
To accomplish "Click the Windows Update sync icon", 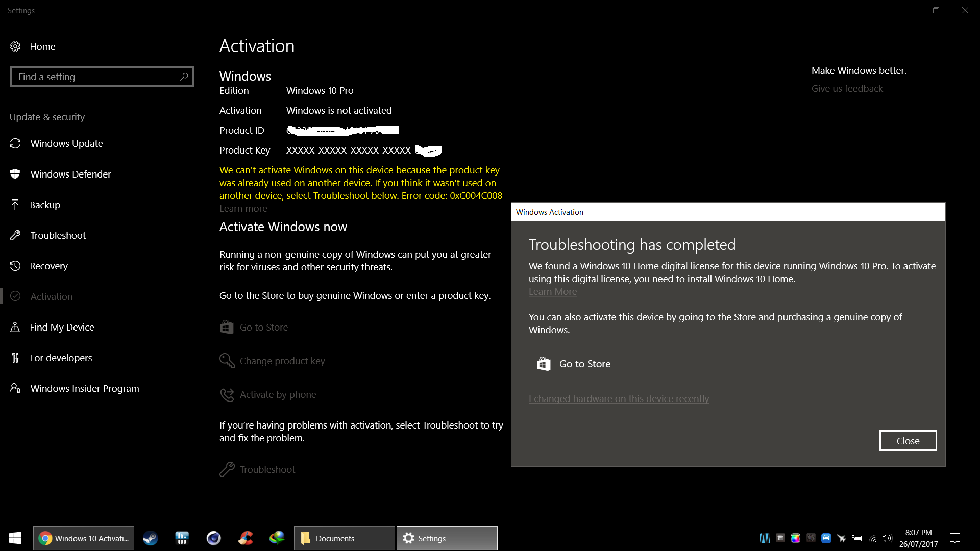I will point(15,143).
